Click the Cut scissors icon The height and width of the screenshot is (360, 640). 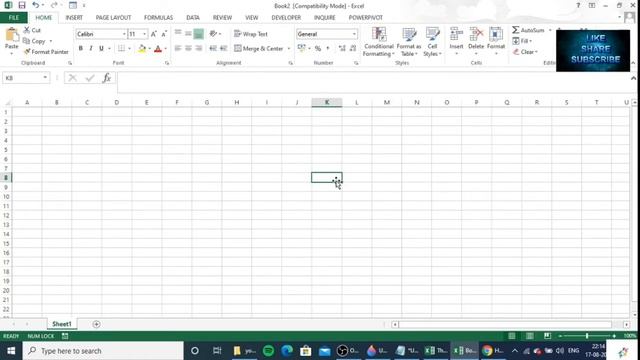[x=27, y=30]
